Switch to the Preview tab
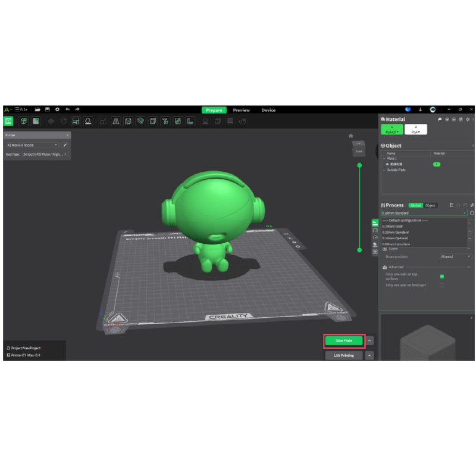Screen dimensions: 476x476 click(242, 109)
